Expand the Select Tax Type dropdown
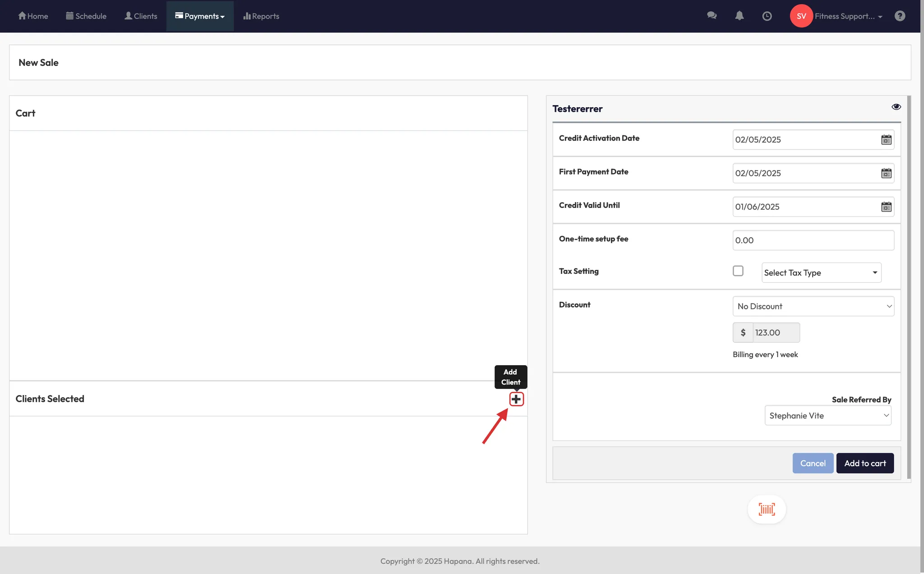This screenshot has width=924, height=574. [821, 273]
